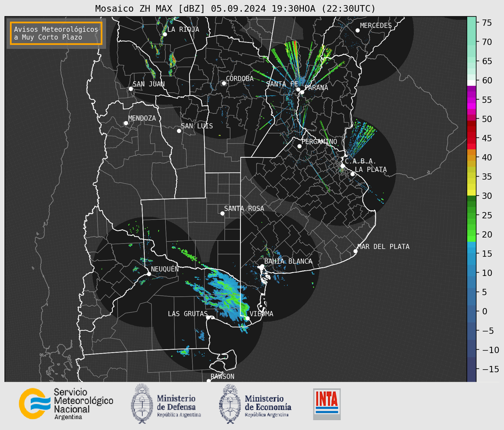
Task: Select the Santa Rosa marker dot
Action: coord(222,213)
